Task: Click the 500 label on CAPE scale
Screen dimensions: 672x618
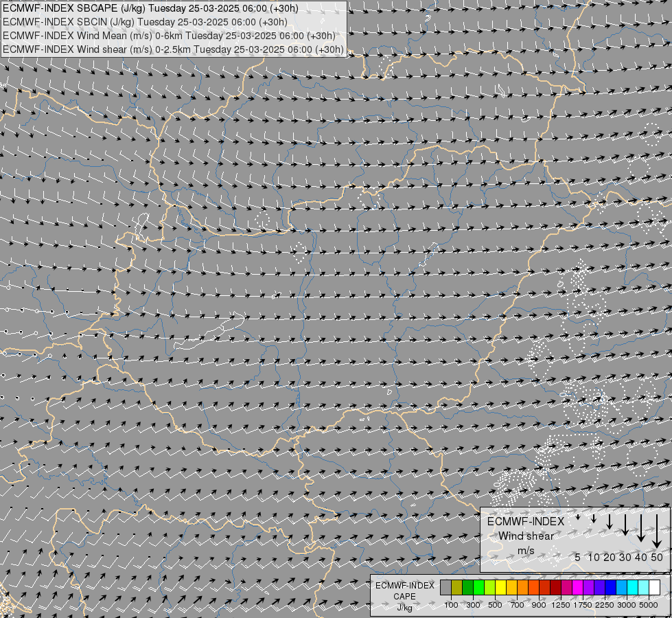Action: click(x=495, y=605)
